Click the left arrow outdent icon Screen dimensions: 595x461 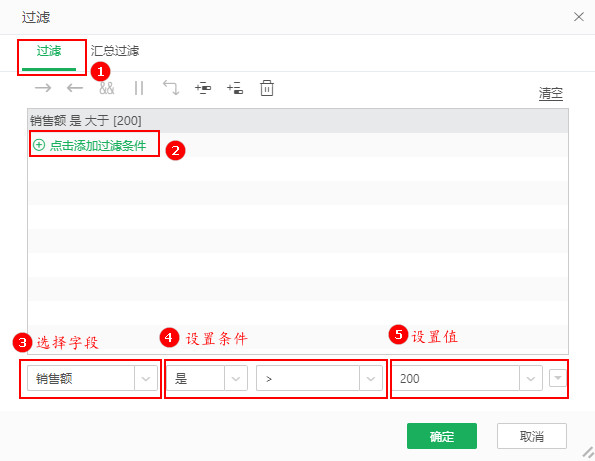coord(75,88)
